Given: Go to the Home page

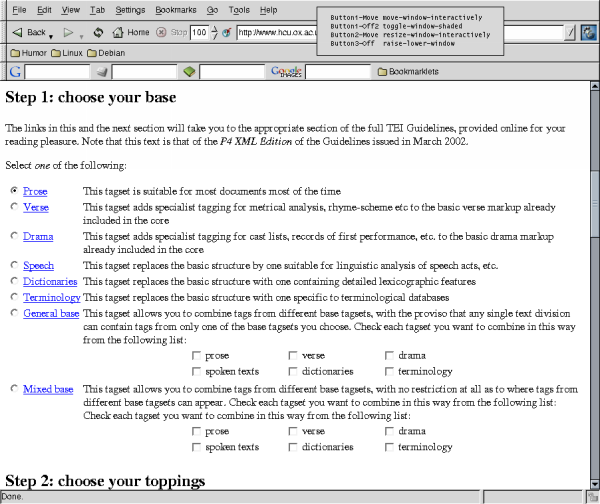Looking at the screenshot, I should pyautogui.click(x=131, y=32).
